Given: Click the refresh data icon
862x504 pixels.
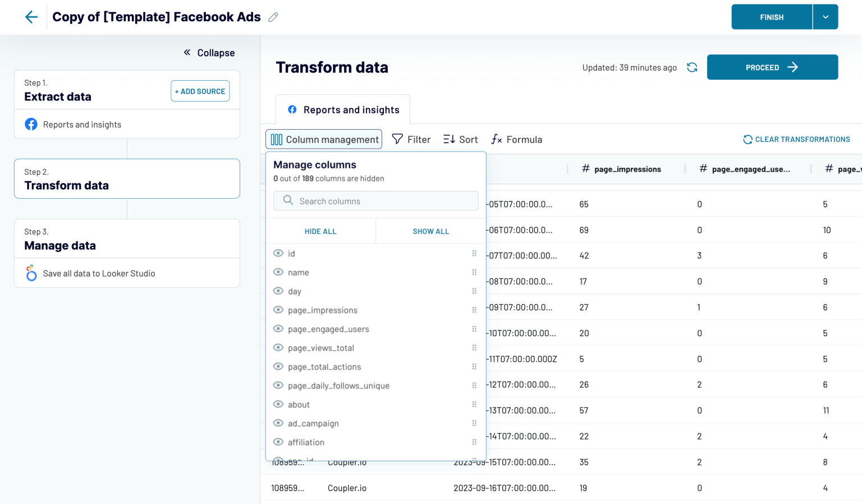Looking at the screenshot, I should coord(692,67).
